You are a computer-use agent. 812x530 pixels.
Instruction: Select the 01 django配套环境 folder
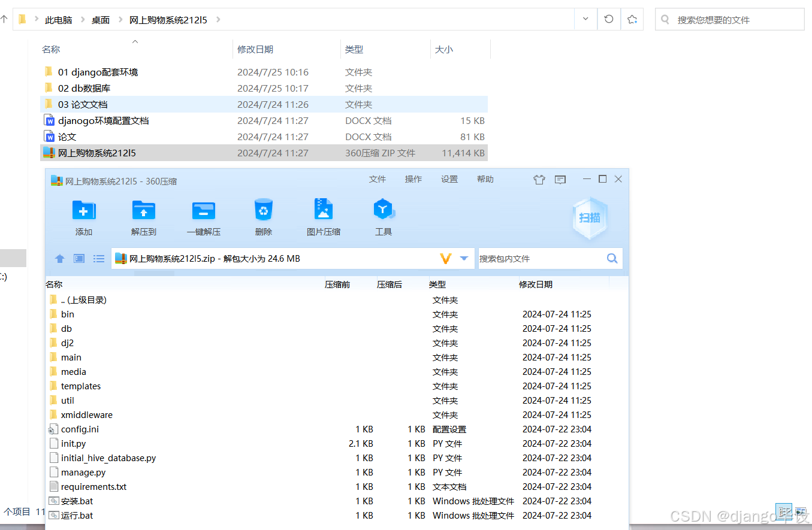264,72
